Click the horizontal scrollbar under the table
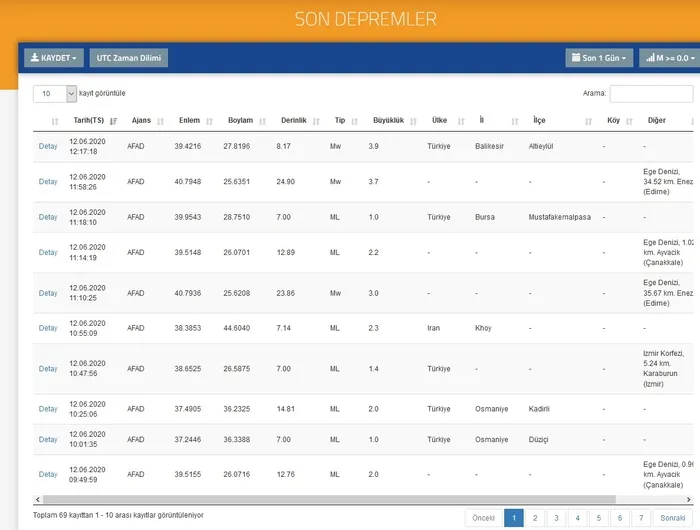 tap(350, 498)
